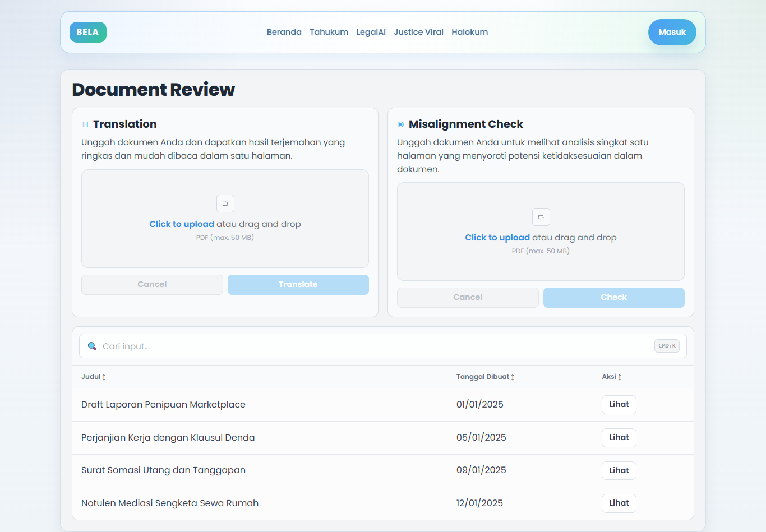The image size is (766, 532).
Task: Click the BELA logo badge
Action: point(87,32)
